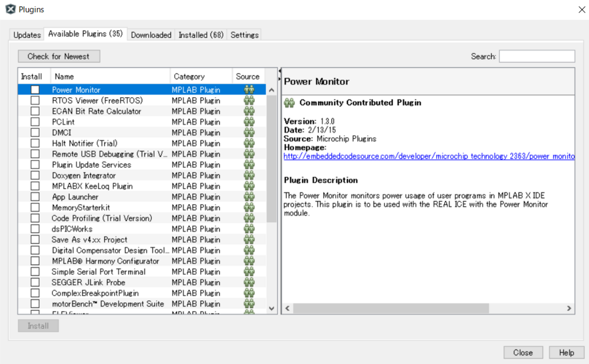Select the Available Plugins (35) tab

click(x=86, y=34)
